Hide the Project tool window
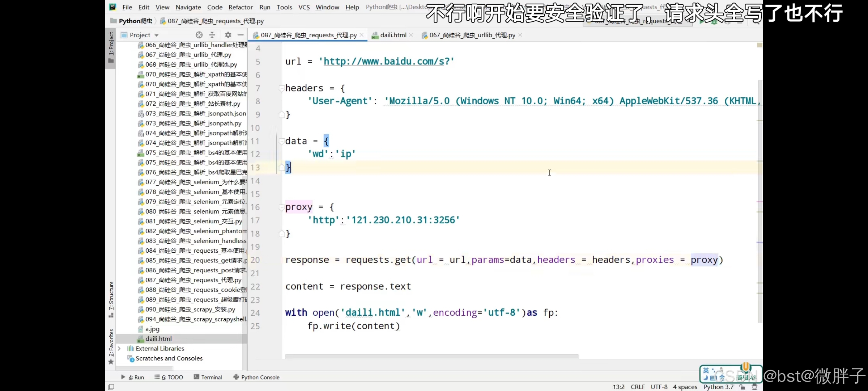Image resolution: width=868 pixels, height=391 pixels. [241, 35]
